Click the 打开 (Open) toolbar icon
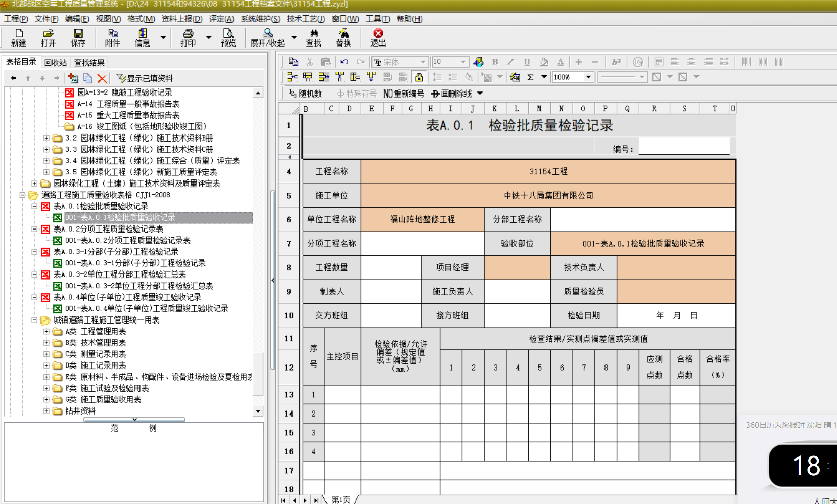The height and width of the screenshot is (504, 837). point(49,37)
